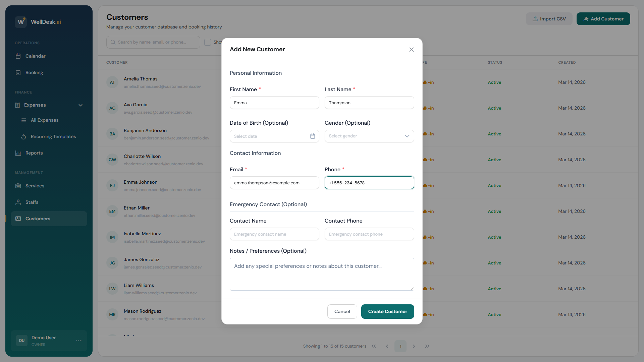Viewport: 644px width, 362px height.
Task: Click the CUSTOMER column header
Action: tap(117, 62)
